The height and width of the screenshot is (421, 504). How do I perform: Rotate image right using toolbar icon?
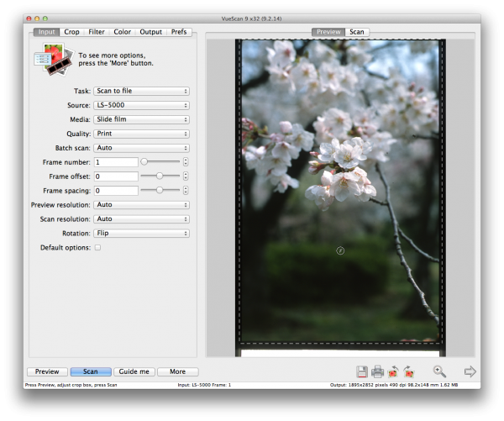[409, 371]
